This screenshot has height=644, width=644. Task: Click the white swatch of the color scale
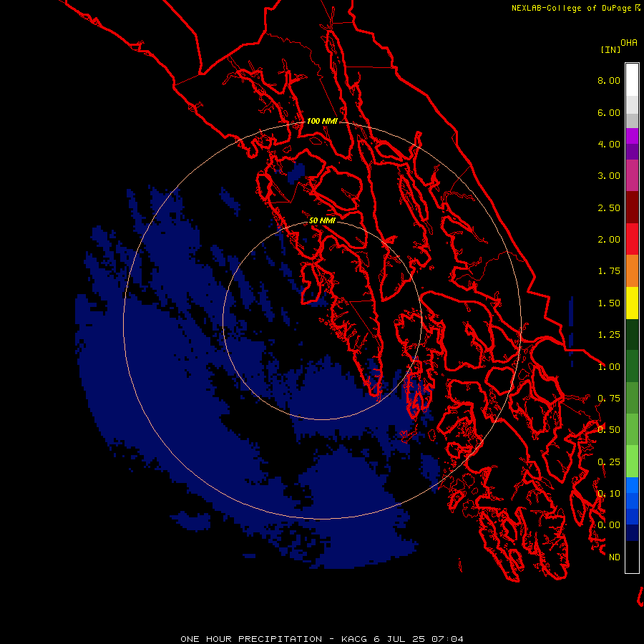pyautogui.click(x=632, y=79)
